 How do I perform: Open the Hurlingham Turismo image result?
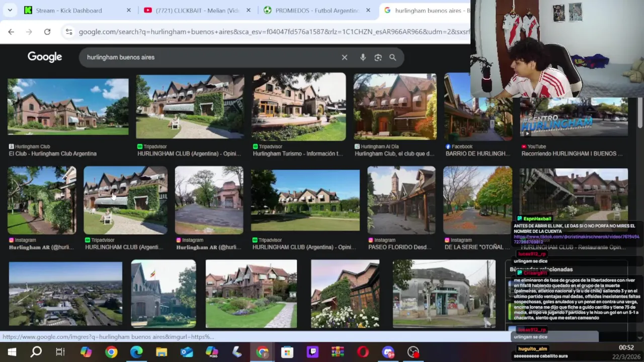[299, 107]
